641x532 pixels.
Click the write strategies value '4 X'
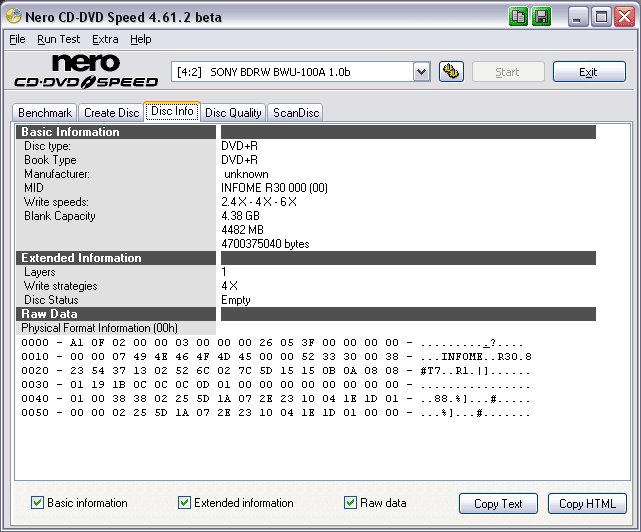point(230,286)
